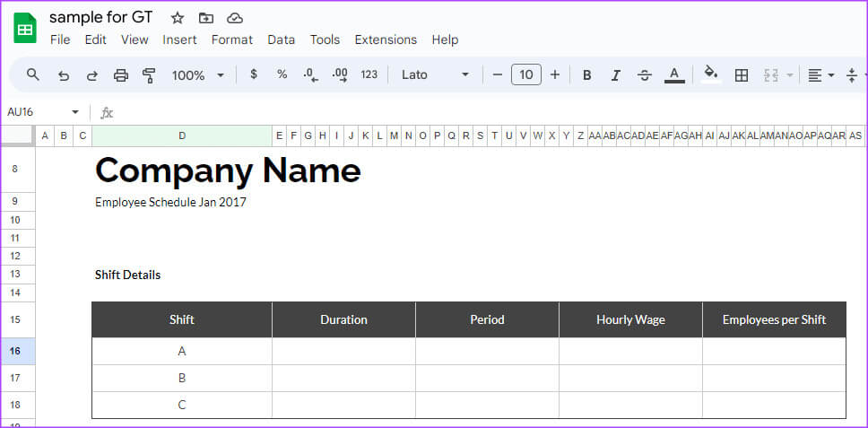Image resolution: width=868 pixels, height=428 pixels.
Task: Click the Duration table header
Action: (343, 319)
